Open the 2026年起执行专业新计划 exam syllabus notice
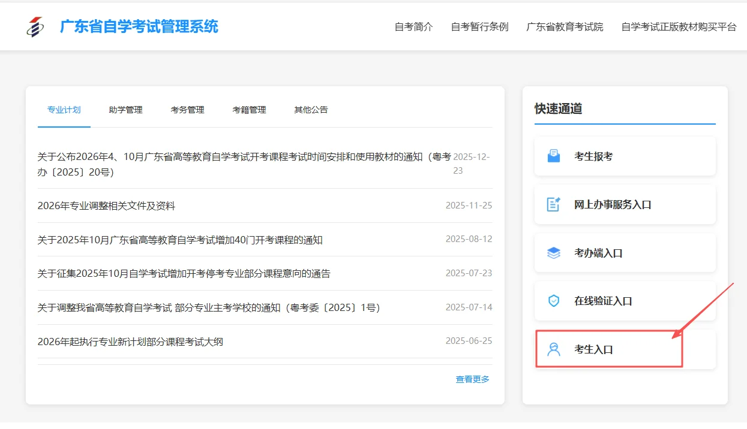The width and height of the screenshot is (747, 429). coord(130,341)
